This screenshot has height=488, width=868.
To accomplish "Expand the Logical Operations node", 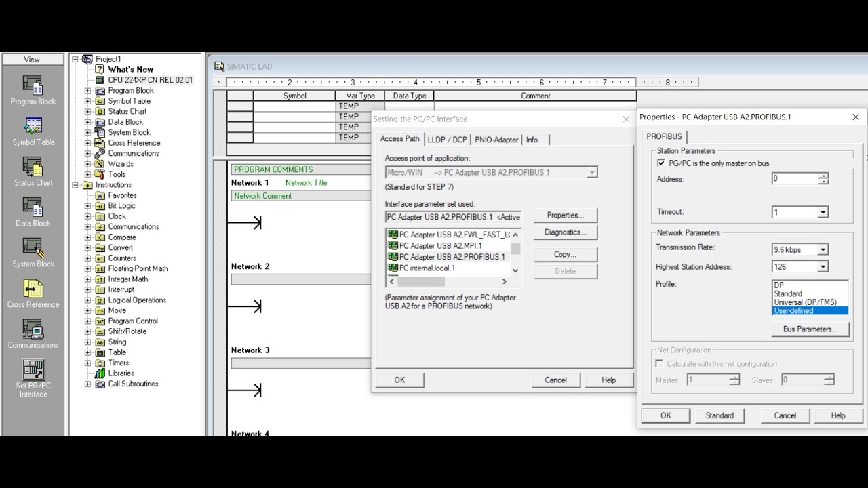I will coord(87,300).
